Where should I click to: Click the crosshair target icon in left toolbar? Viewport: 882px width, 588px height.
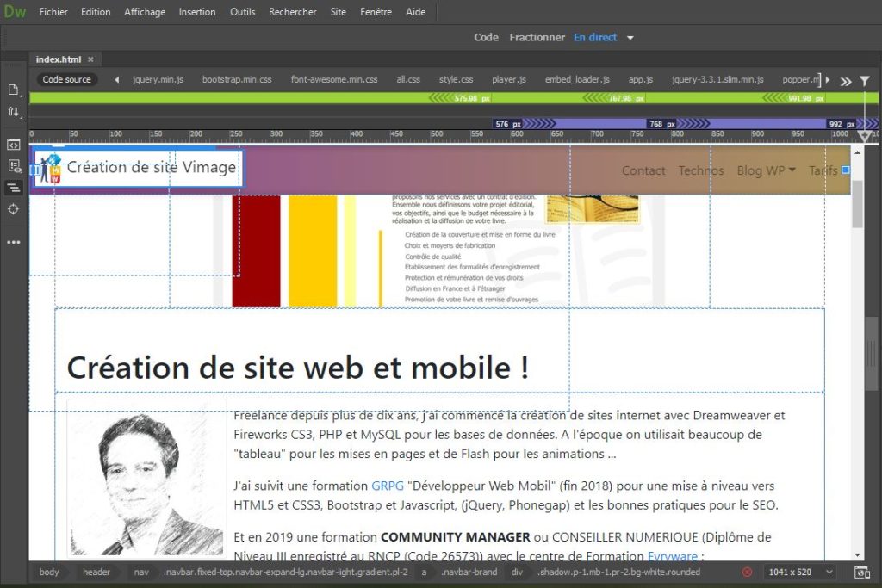(x=14, y=209)
